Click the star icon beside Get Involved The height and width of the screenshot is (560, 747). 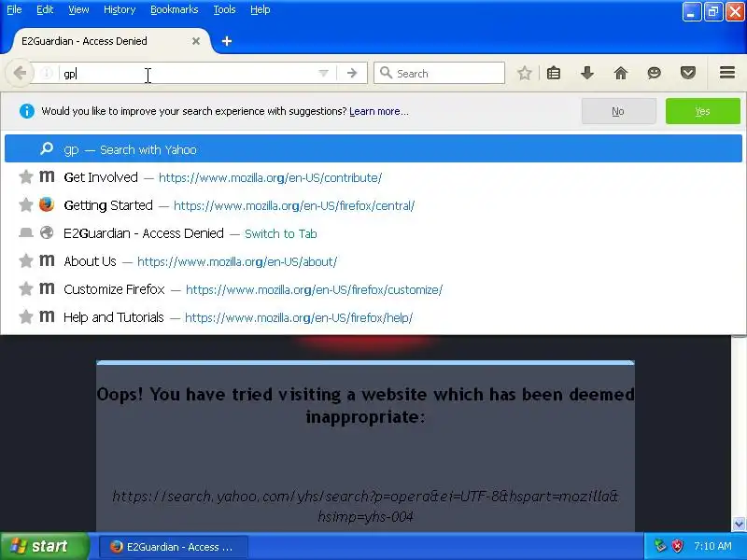coord(26,177)
